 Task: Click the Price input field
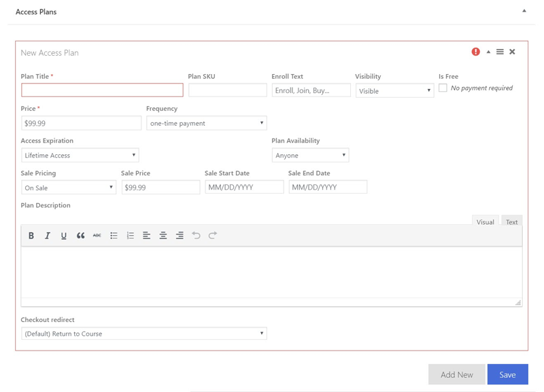pos(81,123)
